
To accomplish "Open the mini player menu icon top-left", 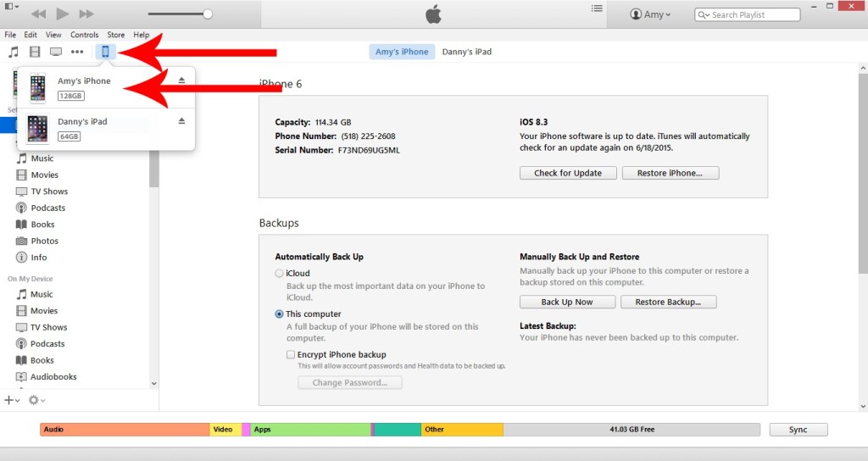I will (x=12, y=7).
